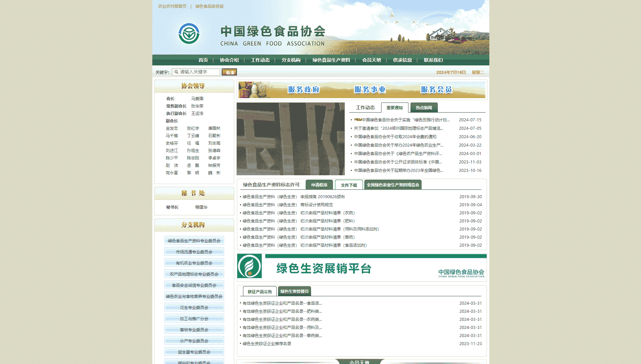Open the 收取2024年会费的通知 notice
Screen dimensions: 641x364
(395, 136)
